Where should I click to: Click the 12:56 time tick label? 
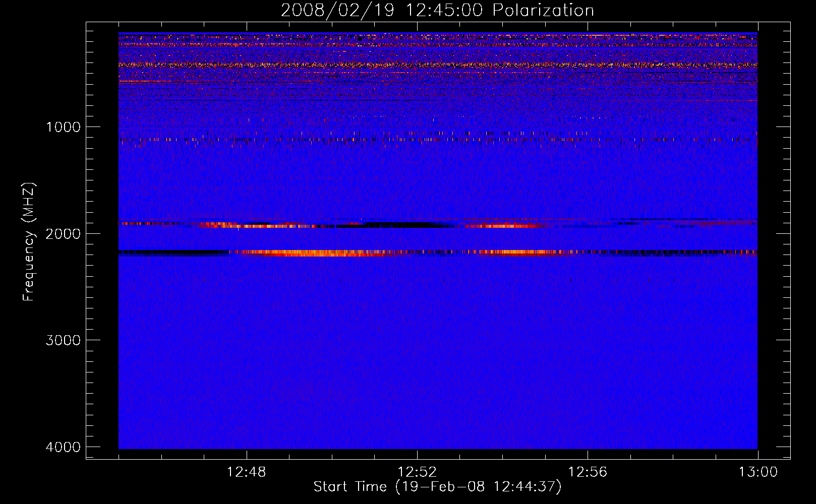[x=588, y=472]
